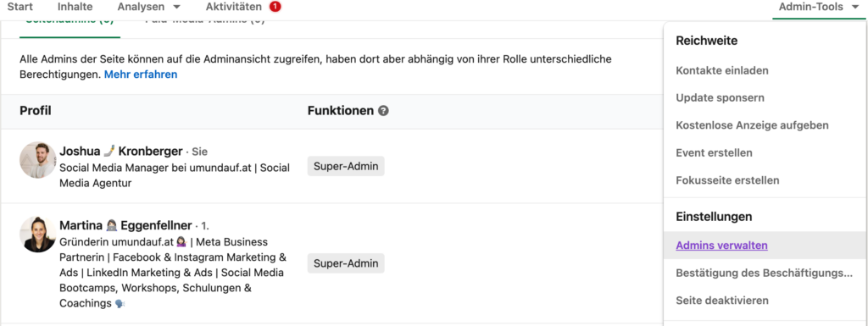
Task: Collapse the Admin-Tools dropdown menu
Action: coord(818,7)
